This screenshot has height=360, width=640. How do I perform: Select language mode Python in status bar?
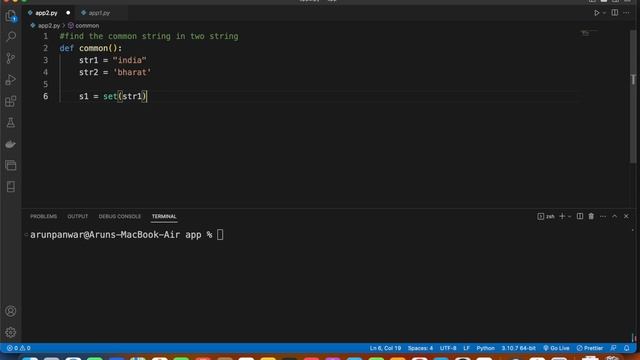click(x=485, y=348)
